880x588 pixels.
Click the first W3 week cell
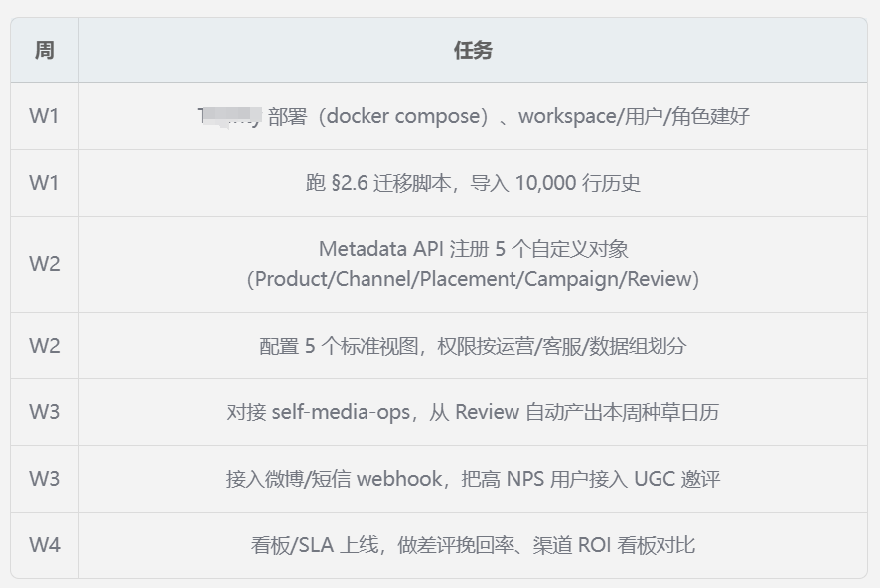click(45, 412)
